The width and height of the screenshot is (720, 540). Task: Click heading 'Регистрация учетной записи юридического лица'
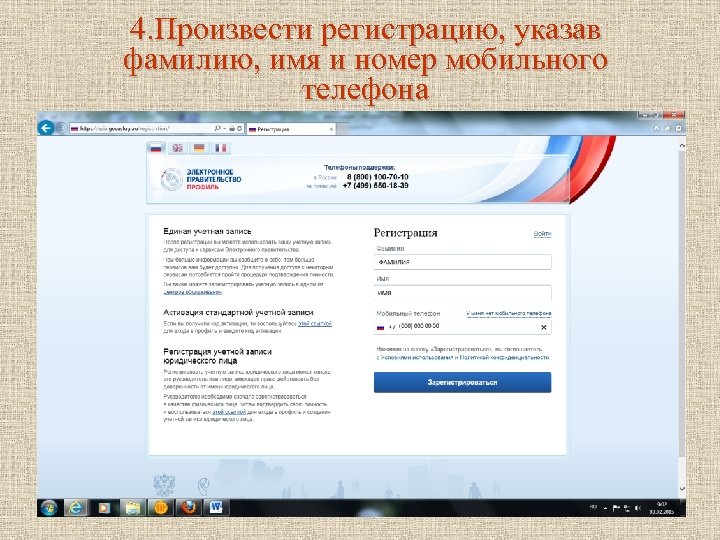click(217, 356)
